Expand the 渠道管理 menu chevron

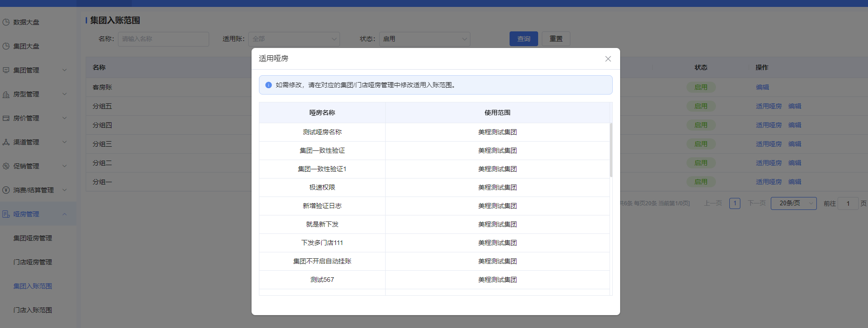coord(65,142)
